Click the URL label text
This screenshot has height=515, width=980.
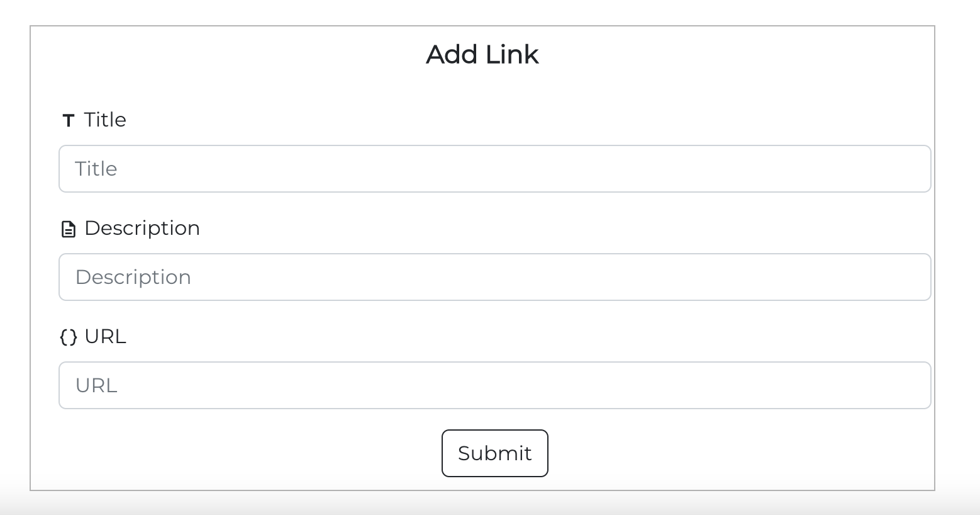[106, 337]
